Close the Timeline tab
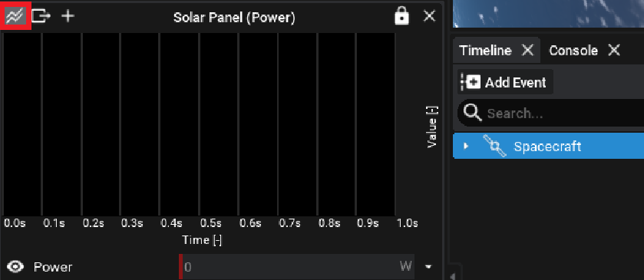Image resolution: width=644 pixels, height=280 pixels. point(527,51)
